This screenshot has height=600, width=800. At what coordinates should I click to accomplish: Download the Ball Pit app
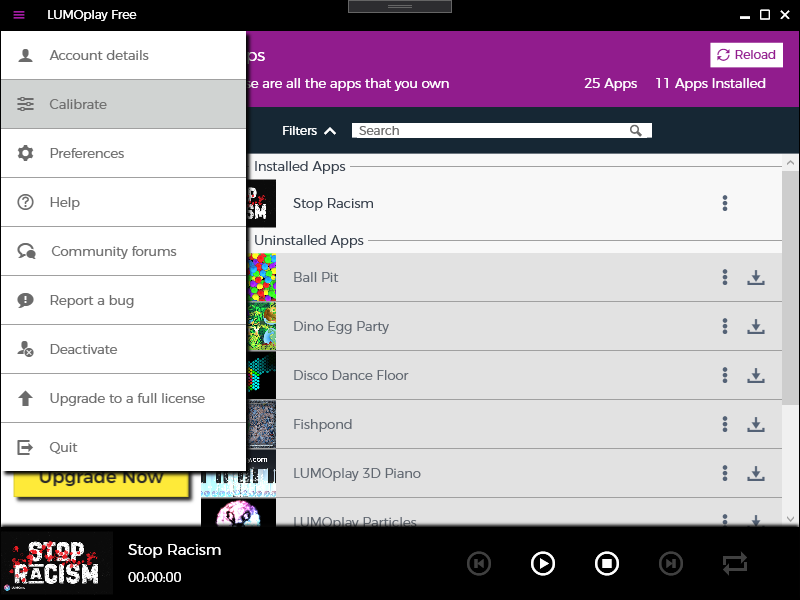click(x=756, y=277)
